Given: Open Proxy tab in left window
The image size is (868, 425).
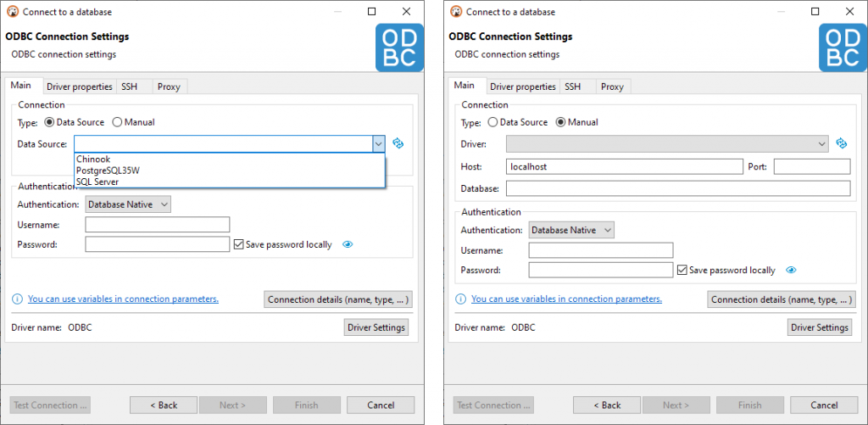Looking at the screenshot, I should (x=169, y=87).
